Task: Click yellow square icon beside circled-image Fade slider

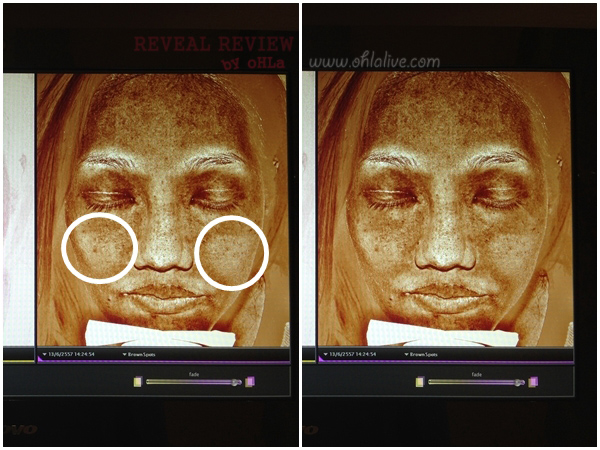Action: 138,381
